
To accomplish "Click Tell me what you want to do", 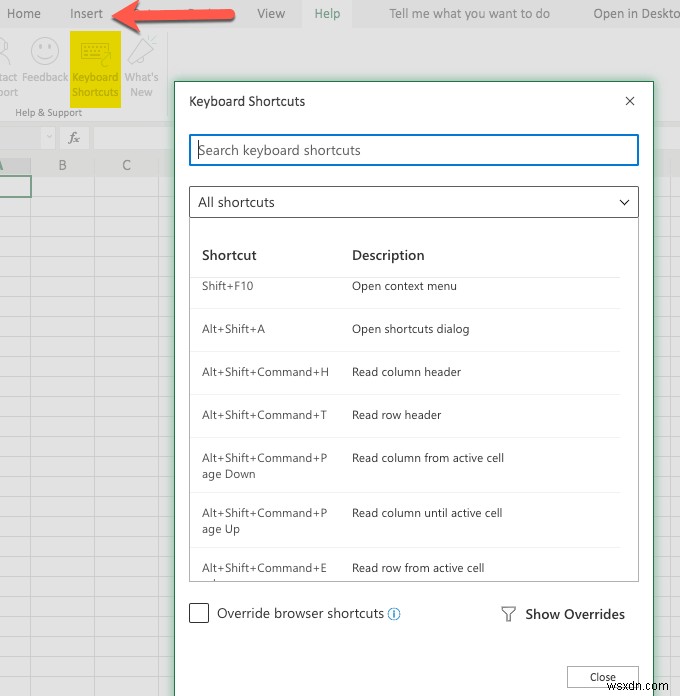I will (x=469, y=14).
